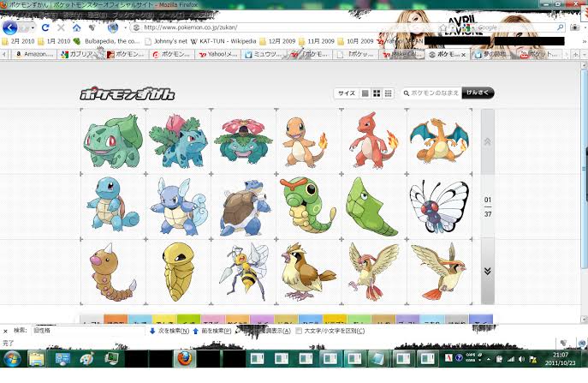This screenshot has height=383, width=588.
Task: Open the Caterpie thumbnail
Action: 308,206
